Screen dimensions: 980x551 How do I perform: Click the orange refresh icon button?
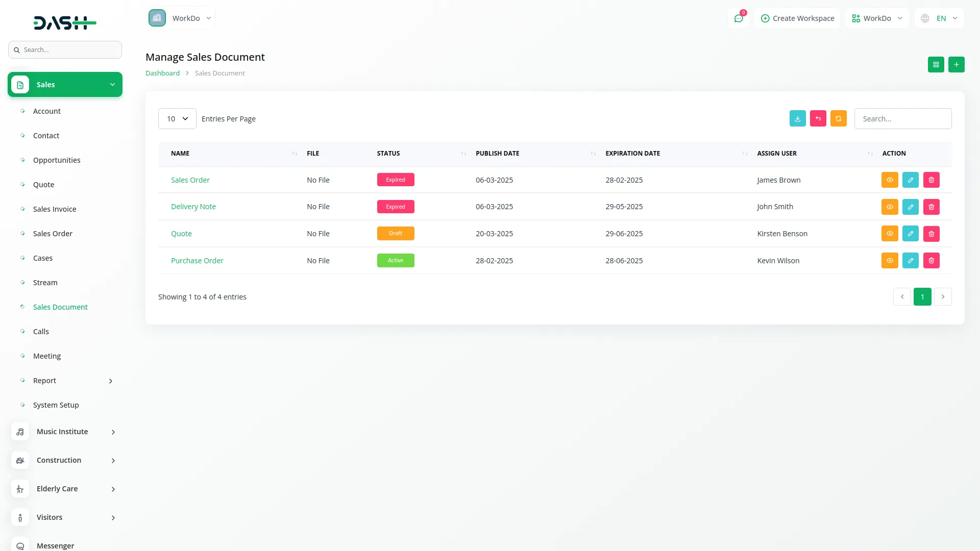click(838, 118)
